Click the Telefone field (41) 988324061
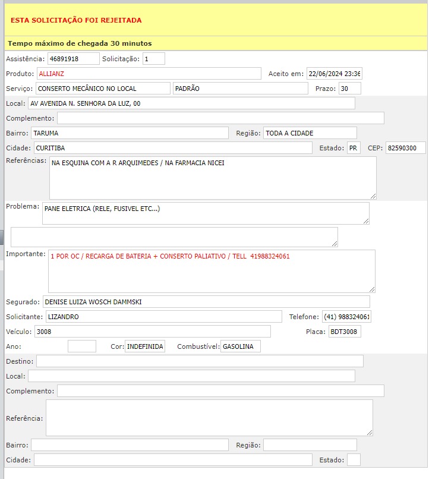Viewport: 448px width, 479px height. click(346, 317)
